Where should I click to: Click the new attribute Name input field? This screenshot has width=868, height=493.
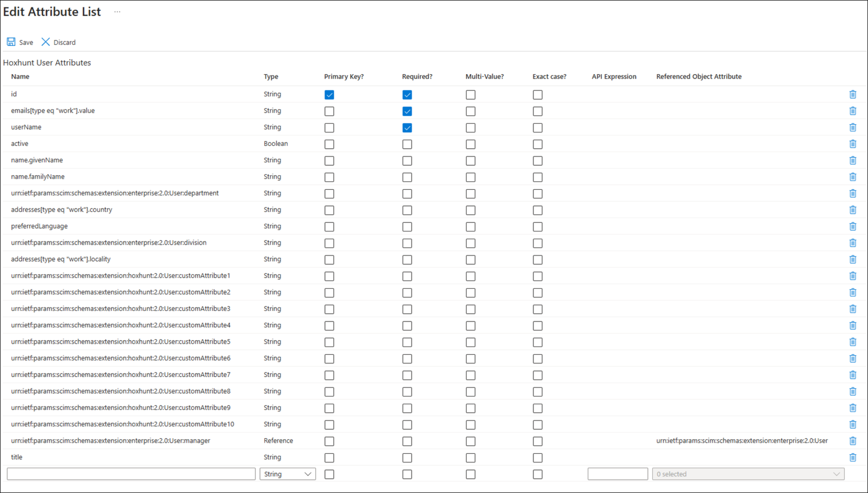pyautogui.click(x=131, y=474)
